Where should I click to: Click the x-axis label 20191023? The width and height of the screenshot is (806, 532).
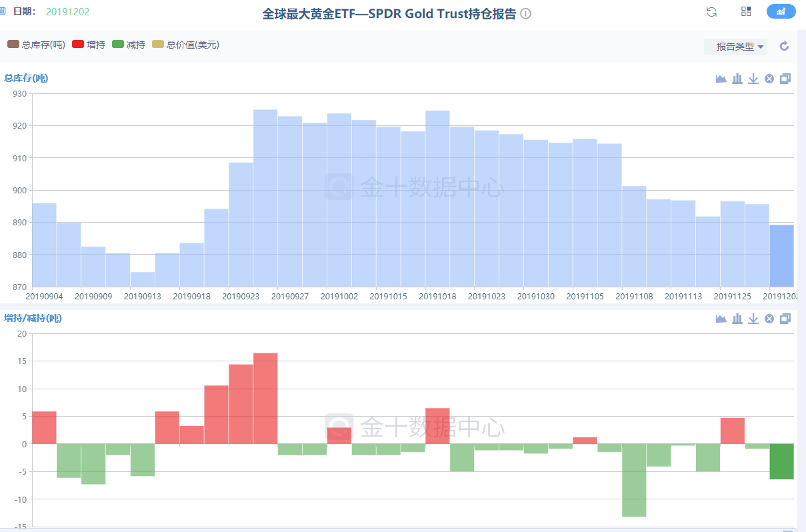click(x=487, y=296)
